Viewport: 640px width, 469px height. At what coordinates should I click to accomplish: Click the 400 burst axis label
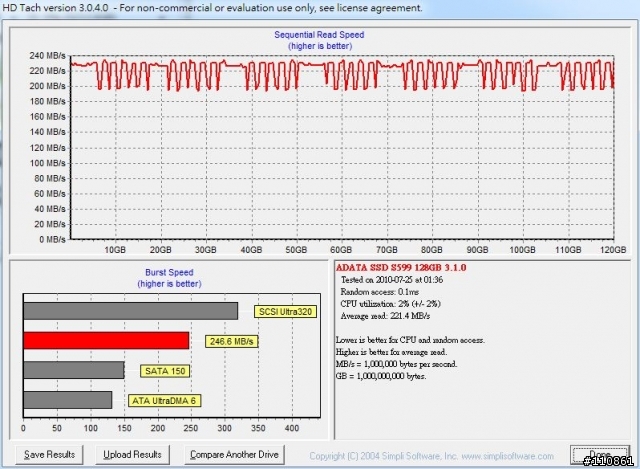pos(291,428)
